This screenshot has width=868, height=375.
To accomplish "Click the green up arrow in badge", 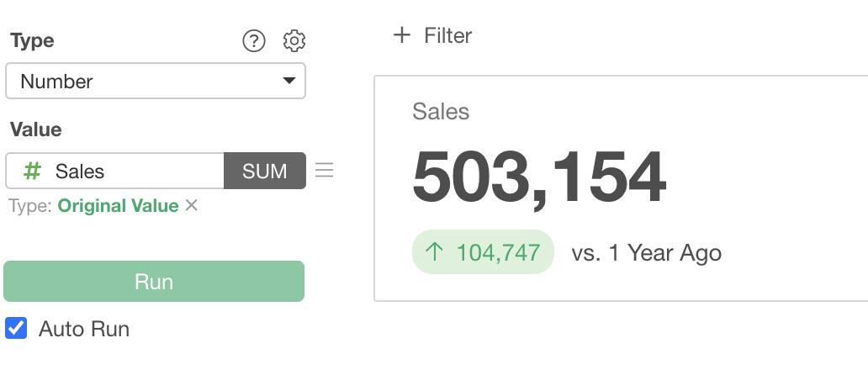I will tap(434, 252).
